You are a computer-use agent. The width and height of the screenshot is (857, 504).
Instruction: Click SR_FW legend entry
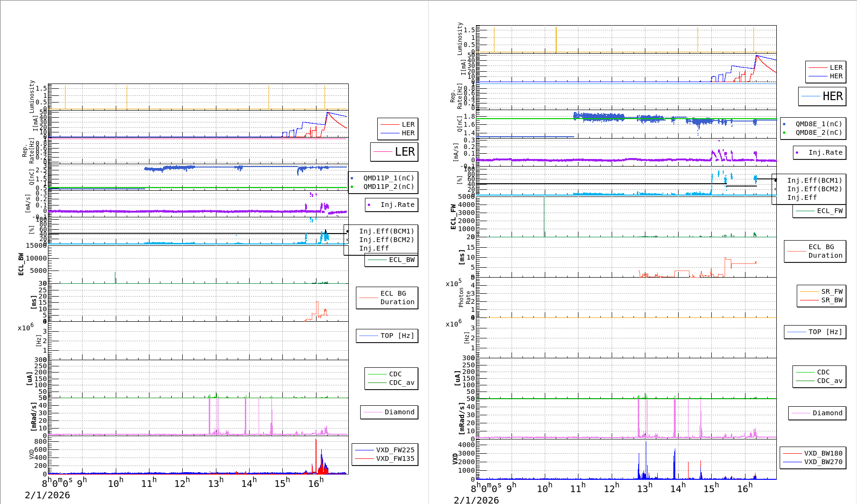[x=831, y=291]
